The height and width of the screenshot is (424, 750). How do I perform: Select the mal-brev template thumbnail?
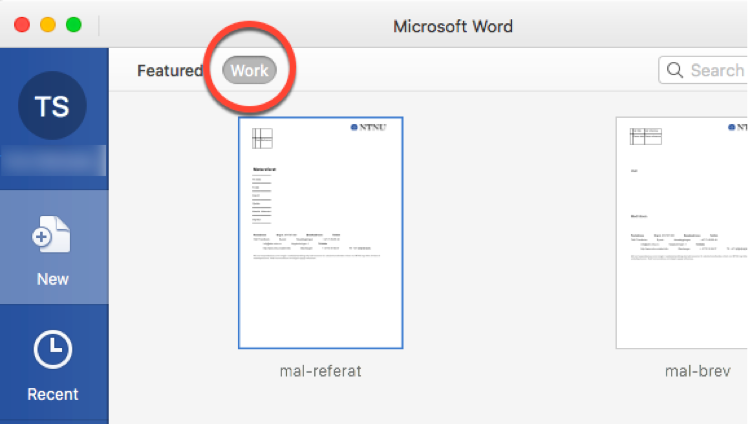coord(682,233)
